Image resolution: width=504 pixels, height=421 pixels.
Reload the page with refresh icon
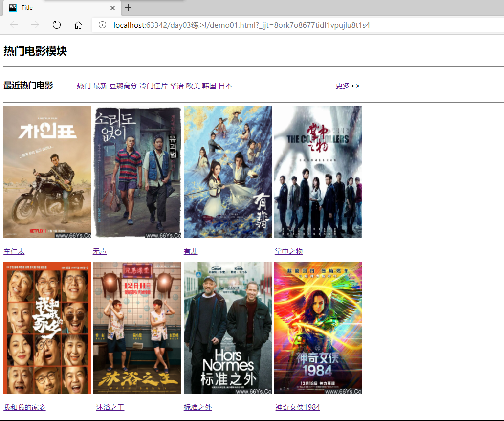pos(57,25)
